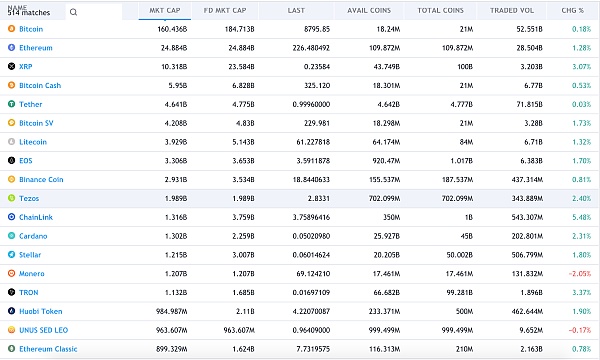Open the Ethereum Classic link
600x360 pixels.
(48, 349)
